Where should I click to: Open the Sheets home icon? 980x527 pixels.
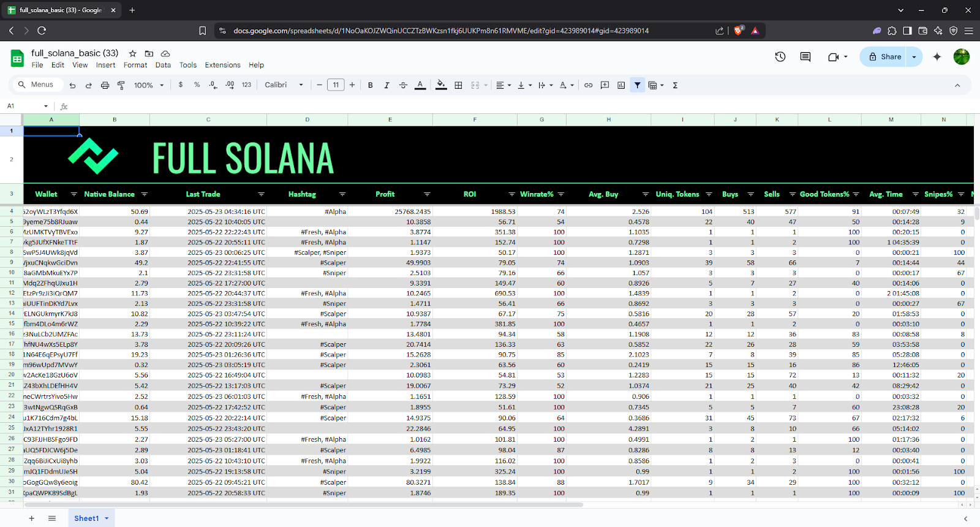pyautogui.click(x=17, y=59)
